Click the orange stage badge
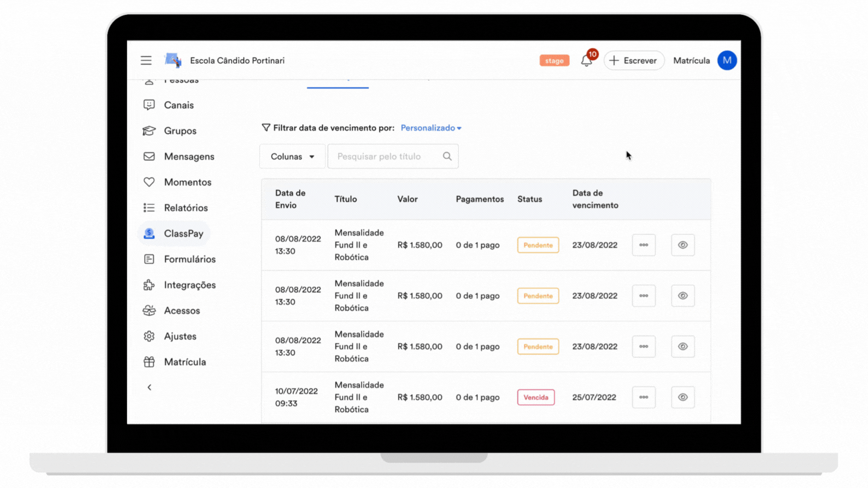The image size is (868, 488). 555,60
